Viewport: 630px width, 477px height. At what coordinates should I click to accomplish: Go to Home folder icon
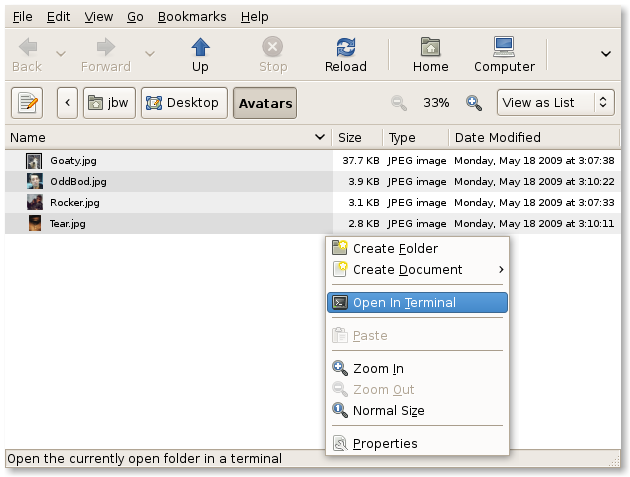click(430, 48)
